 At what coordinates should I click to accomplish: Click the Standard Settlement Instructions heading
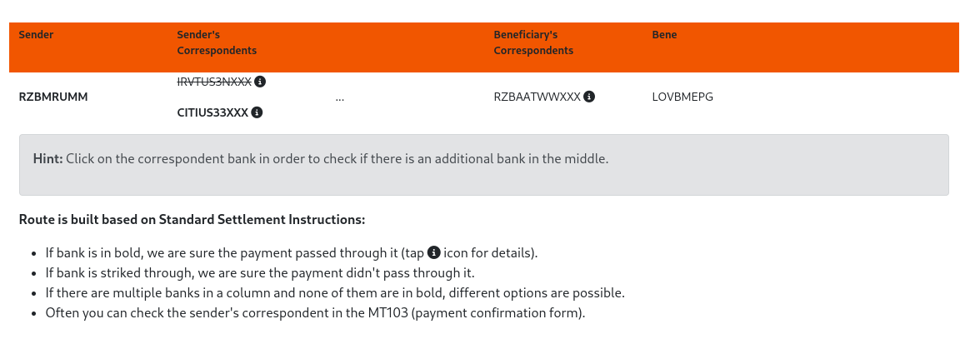(192, 221)
